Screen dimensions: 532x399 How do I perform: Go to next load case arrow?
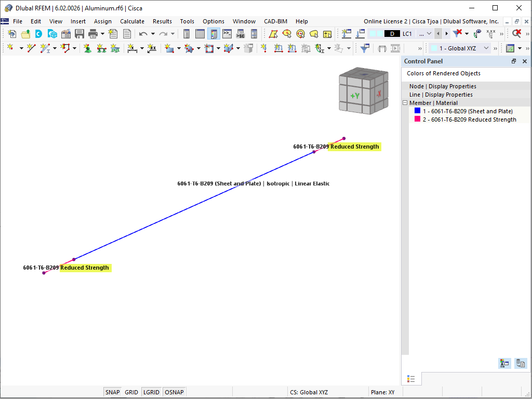click(x=446, y=34)
